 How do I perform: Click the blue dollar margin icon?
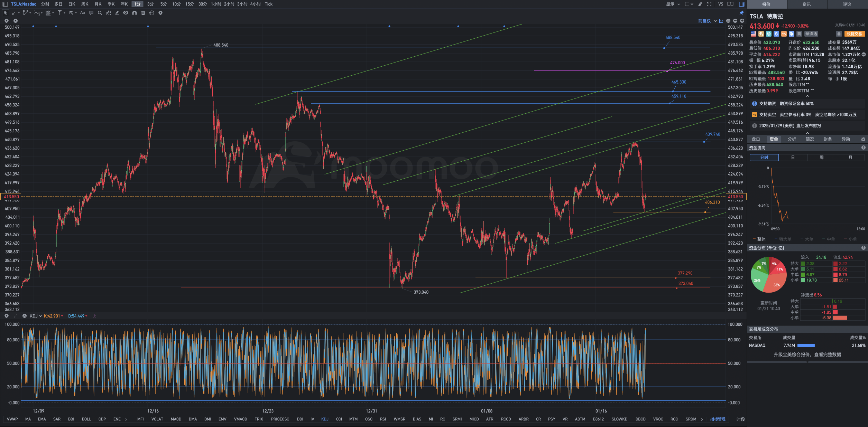click(x=776, y=34)
